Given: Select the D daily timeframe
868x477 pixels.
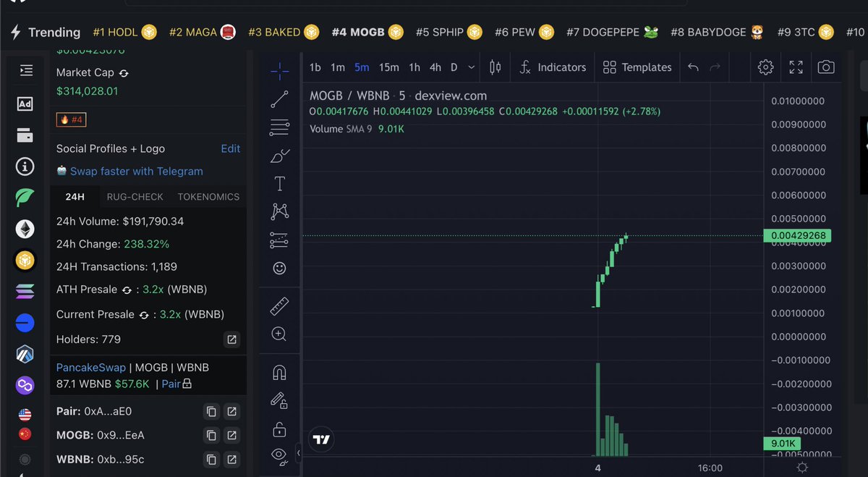Looking at the screenshot, I should coord(454,67).
